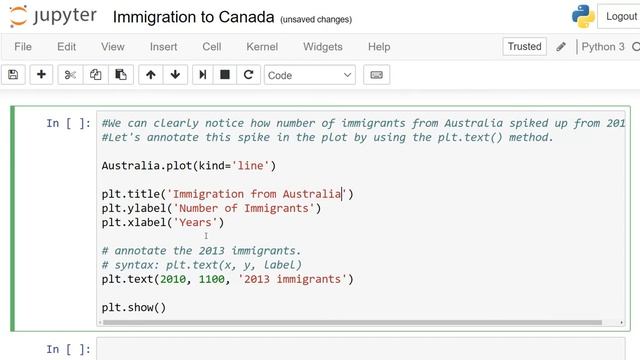Image resolution: width=640 pixels, height=360 pixels.
Task: Click the horizontal scrollbar of the code cell
Action: tap(352, 322)
